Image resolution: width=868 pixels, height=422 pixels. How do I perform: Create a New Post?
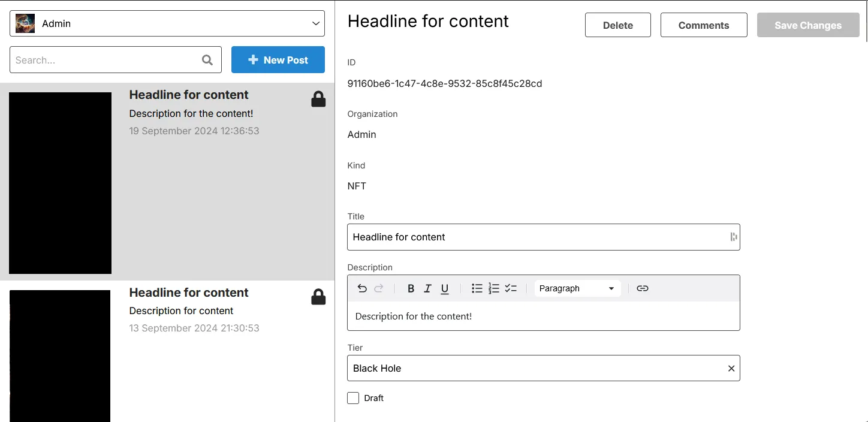pos(278,60)
